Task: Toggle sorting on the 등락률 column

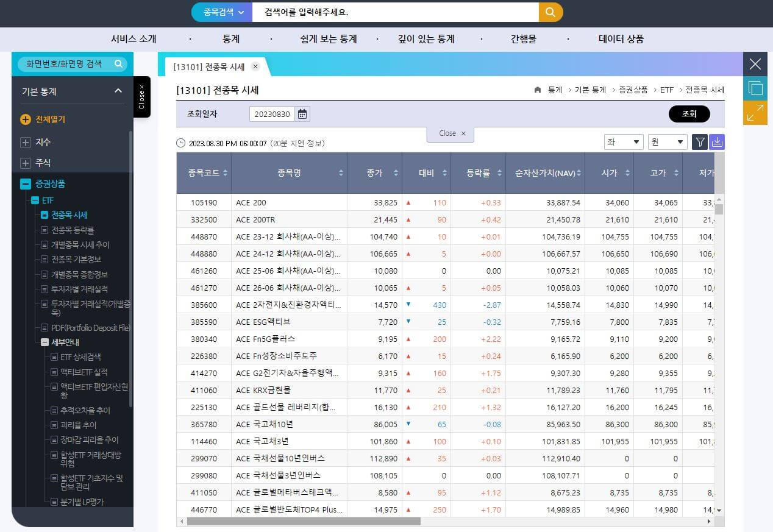Action: tap(499, 173)
